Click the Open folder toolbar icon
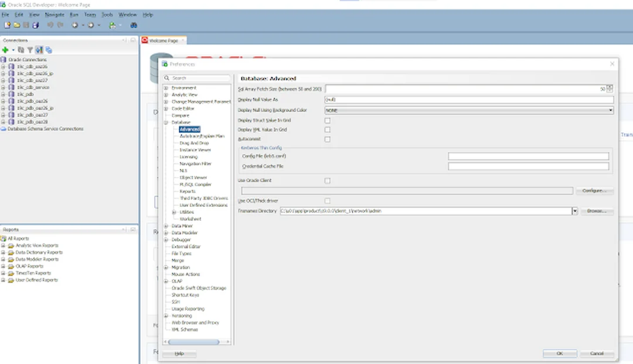The image size is (633, 364). click(16, 25)
